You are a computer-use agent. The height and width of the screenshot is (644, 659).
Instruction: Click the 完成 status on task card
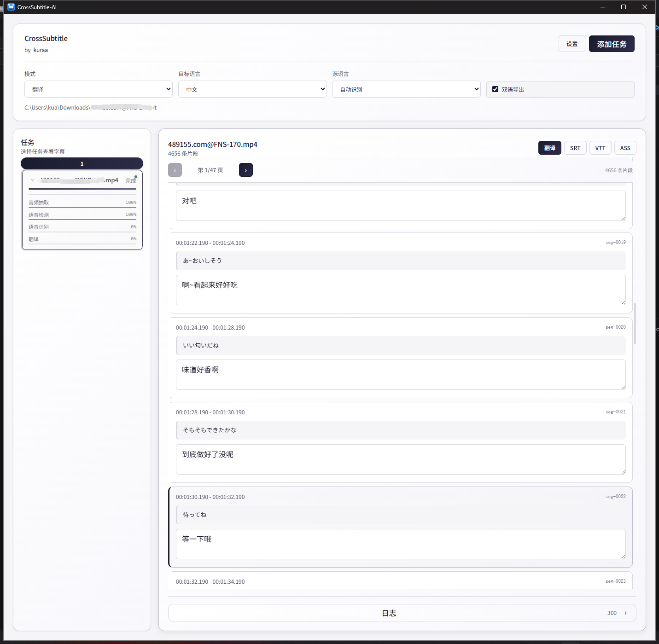pos(131,180)
